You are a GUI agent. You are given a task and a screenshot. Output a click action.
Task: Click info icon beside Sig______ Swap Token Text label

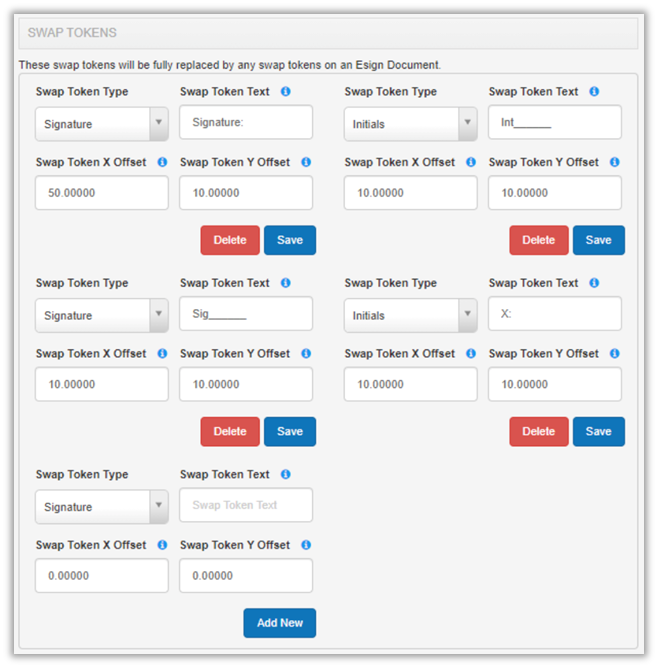pyautogui.click(x=286, y=283)
